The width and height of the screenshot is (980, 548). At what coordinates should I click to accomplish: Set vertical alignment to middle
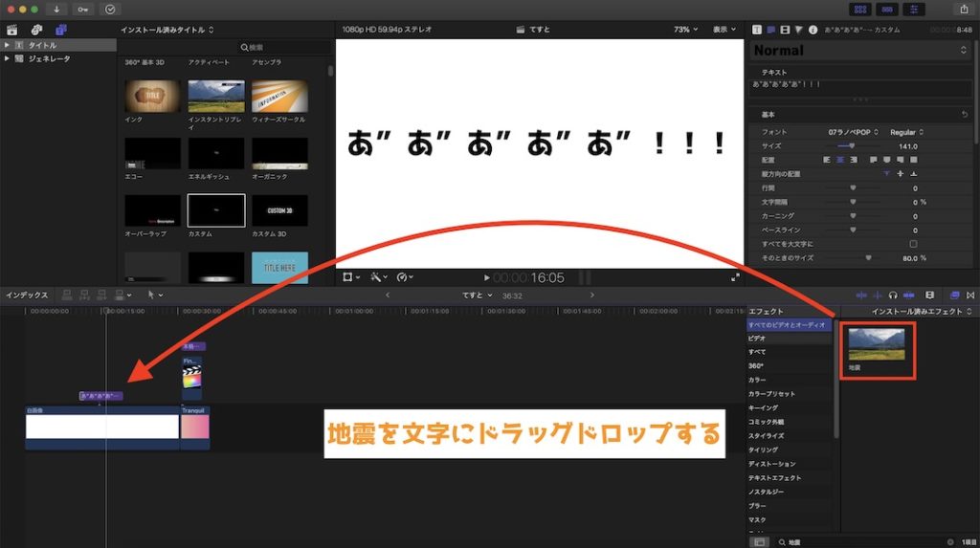coord(900,174)
